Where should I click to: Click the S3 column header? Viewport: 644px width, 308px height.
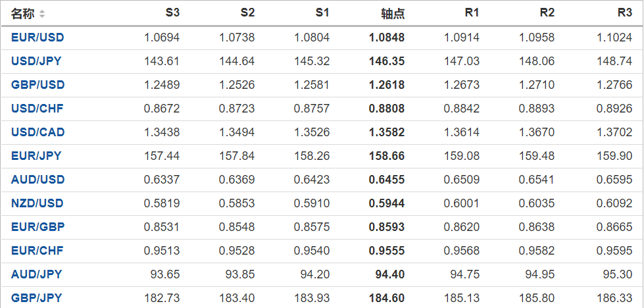point(172,13)
